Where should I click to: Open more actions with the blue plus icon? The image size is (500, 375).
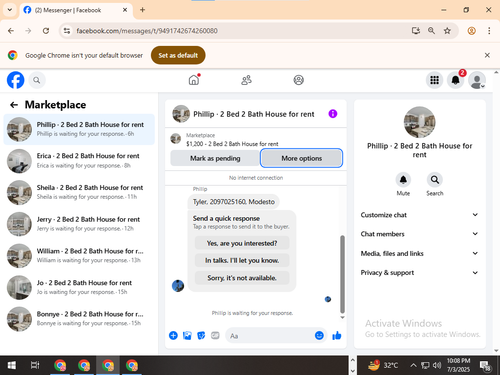coord(173,335)
